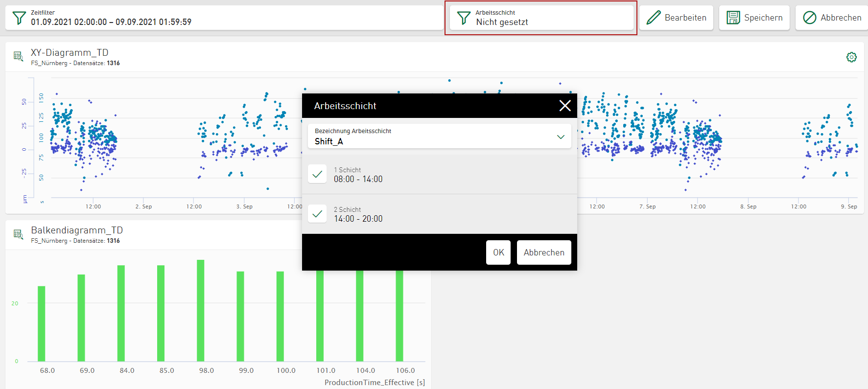
Task: Click the green bar at 99.0
Action: point(240,317)
